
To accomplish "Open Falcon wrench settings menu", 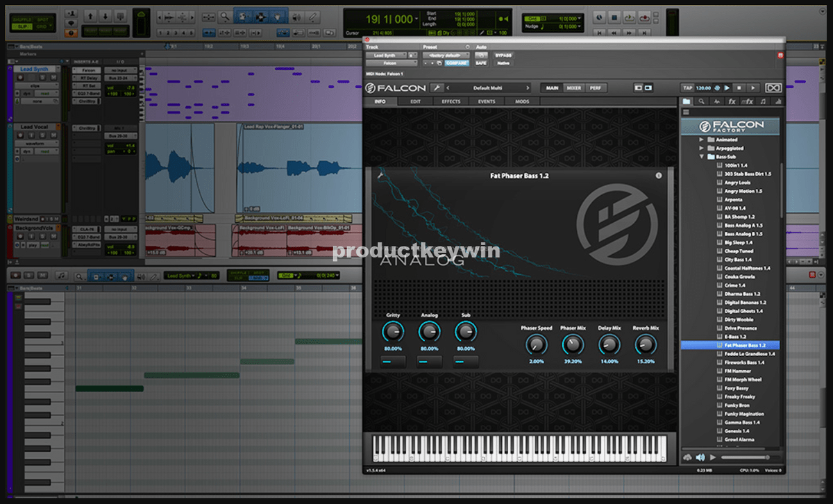I will (437, 88).
